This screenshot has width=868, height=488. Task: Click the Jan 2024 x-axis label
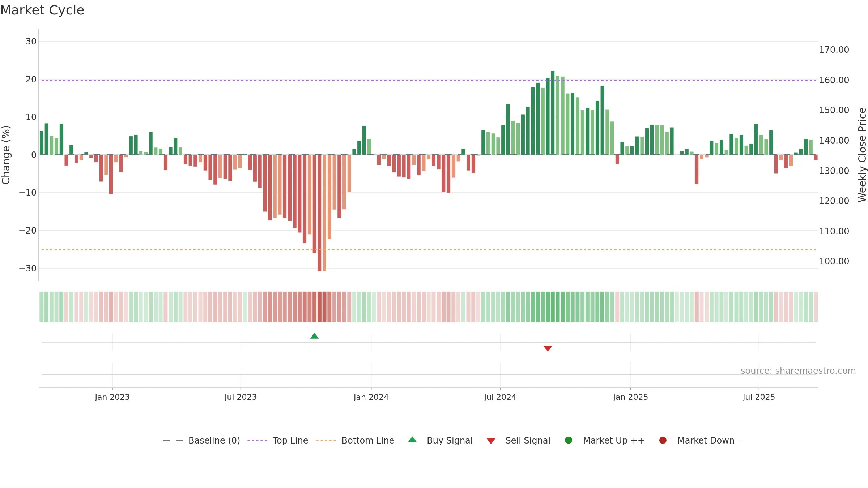(x=371, y=397)
